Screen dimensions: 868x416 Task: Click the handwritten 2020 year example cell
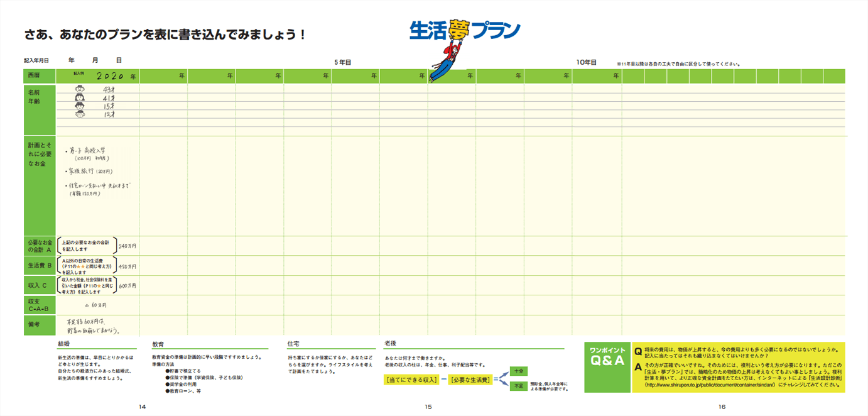(x=112, y=76)
